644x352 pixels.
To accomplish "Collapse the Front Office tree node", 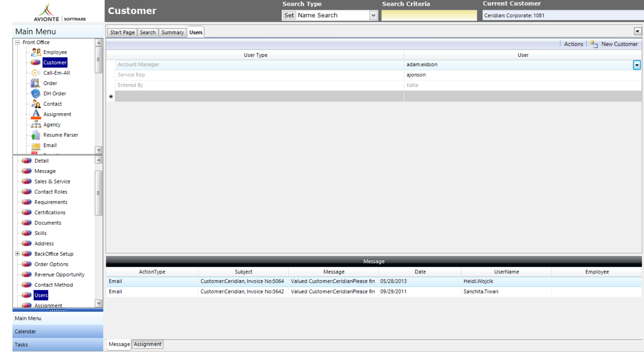I will click(x=17, y=42).
